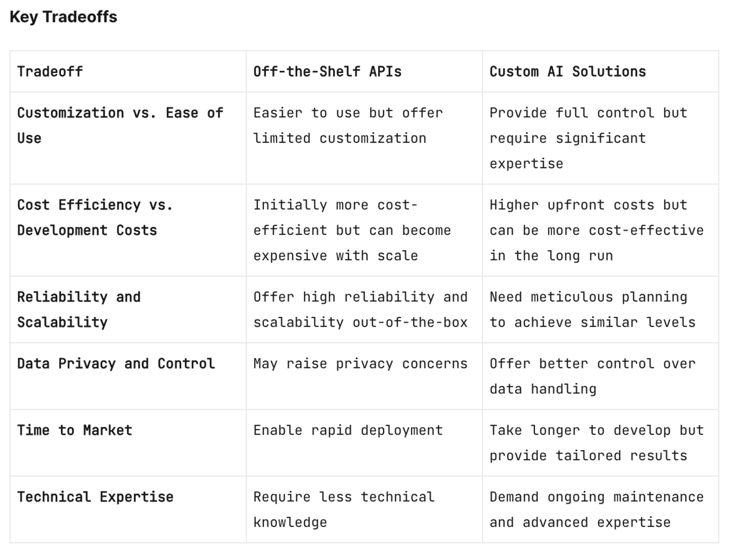Screen dimensions: 732x560
Task: Select the Customization vs. Ease of Use cell
Action: click(128, 138)
